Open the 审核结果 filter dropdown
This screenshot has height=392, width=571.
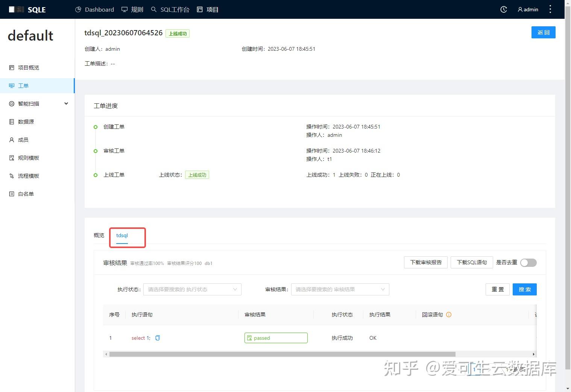pyautogui.click(x=340, y=289)
